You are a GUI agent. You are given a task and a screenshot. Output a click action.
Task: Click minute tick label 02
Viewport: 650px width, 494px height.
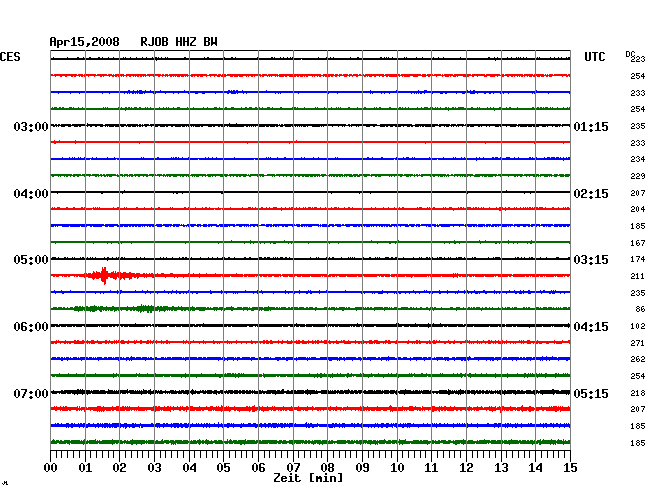pyautogui.click(x=119, y=468)
